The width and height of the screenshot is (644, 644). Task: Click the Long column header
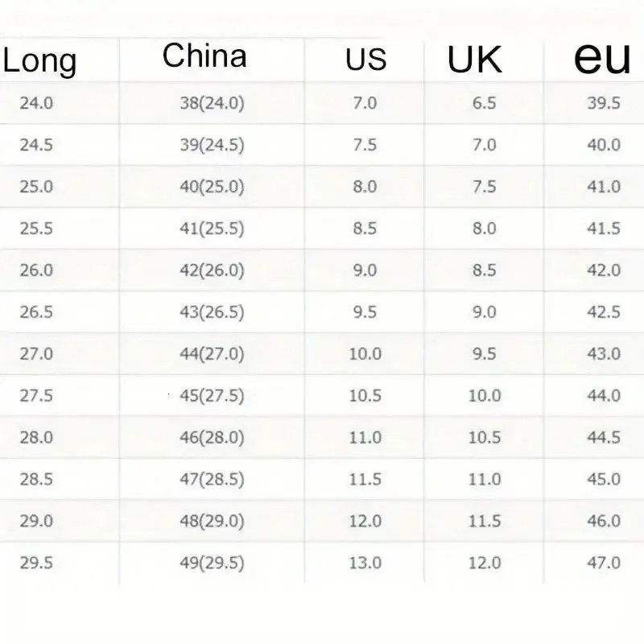(x=39, y=61)
